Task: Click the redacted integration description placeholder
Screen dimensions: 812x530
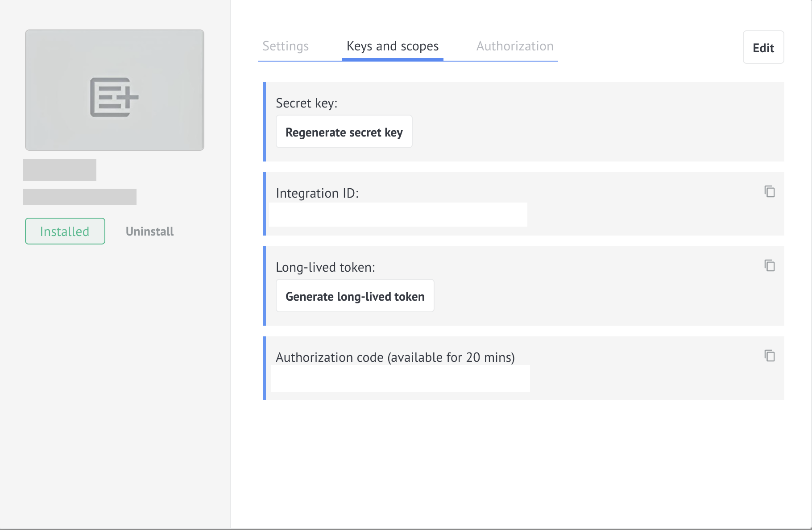Action: [x=80, y=197]
